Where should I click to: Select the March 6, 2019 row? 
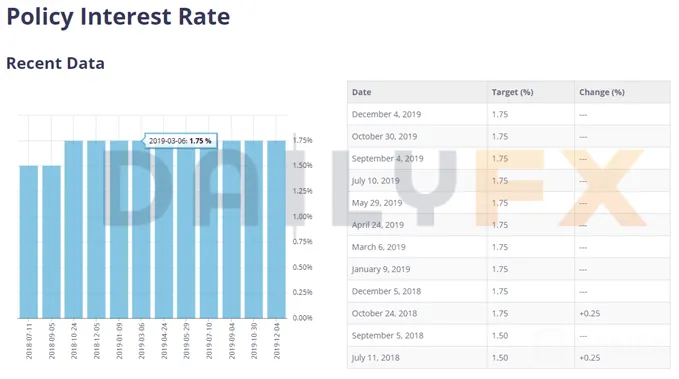509,247
